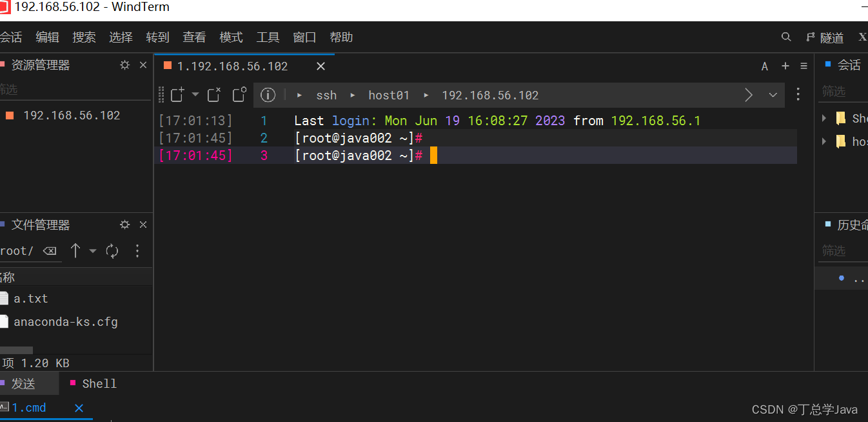Screen dimensions: 868x422
Task: Click line number 2 in terminal gutter
Action: tap(264, 138)
